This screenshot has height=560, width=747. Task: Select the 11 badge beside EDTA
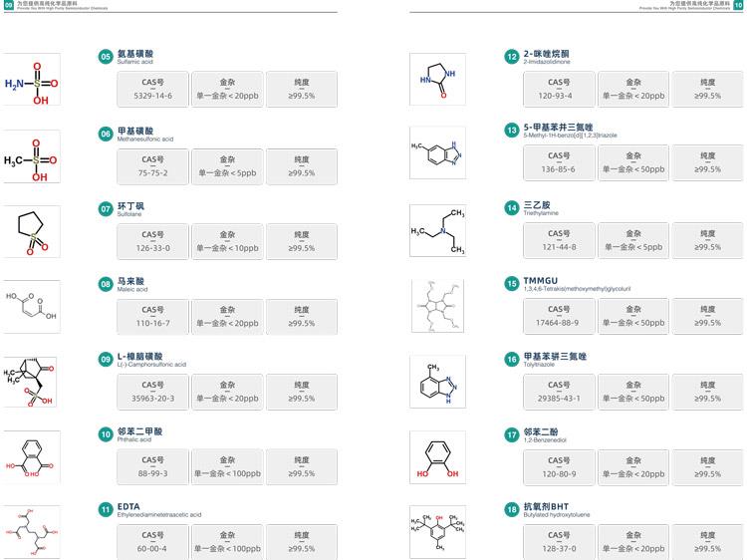106,509
